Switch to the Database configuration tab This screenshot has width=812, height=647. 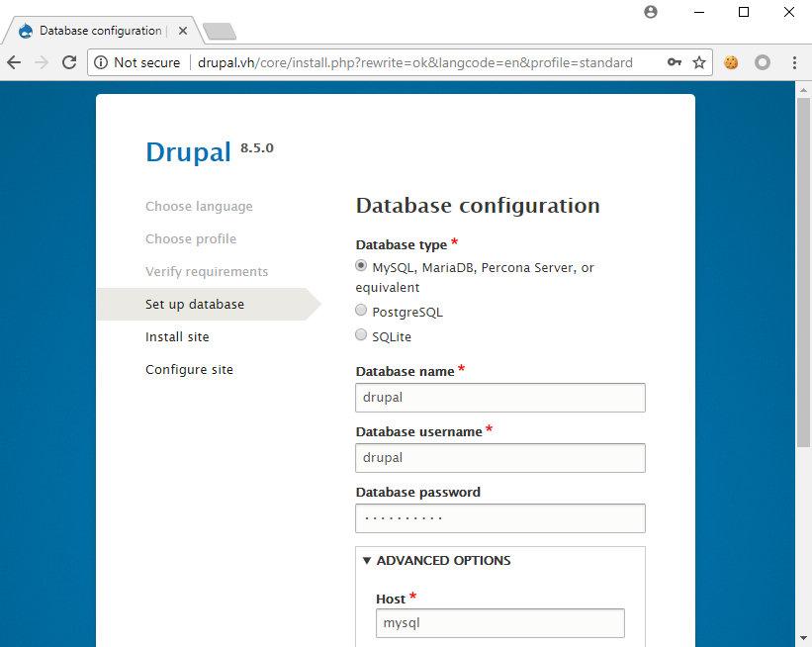tap(99, 31)
